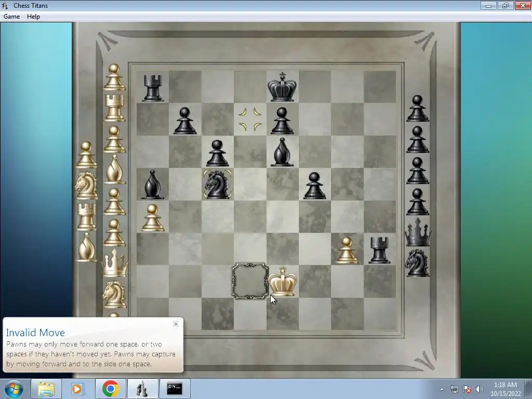Image resolution: width=532 pixels, height=399 pixels.
Task: Open Google Chrome from taskbar
Action: [110, 389]
